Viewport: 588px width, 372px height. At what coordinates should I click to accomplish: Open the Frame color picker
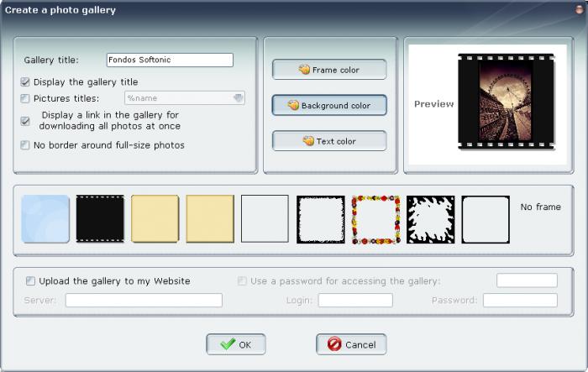329,70
